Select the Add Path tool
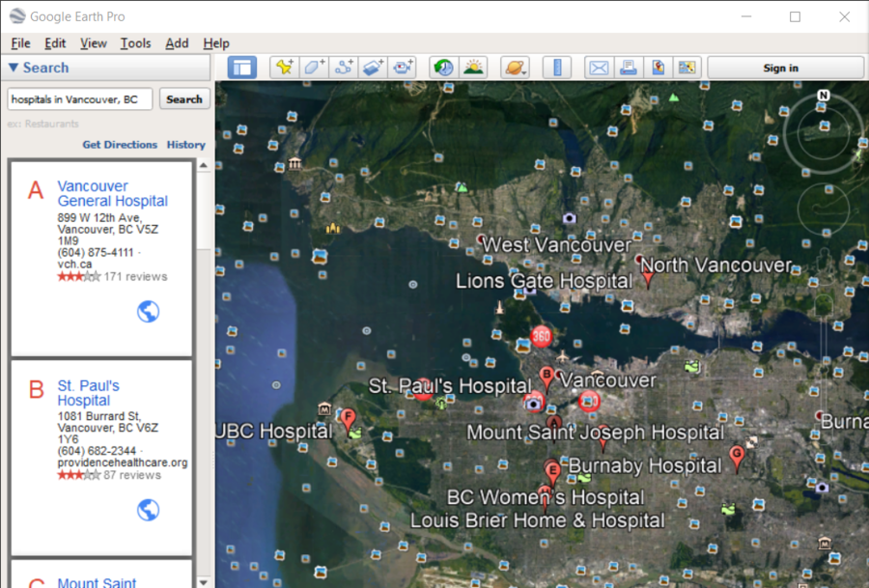 (x=343, y=67)
